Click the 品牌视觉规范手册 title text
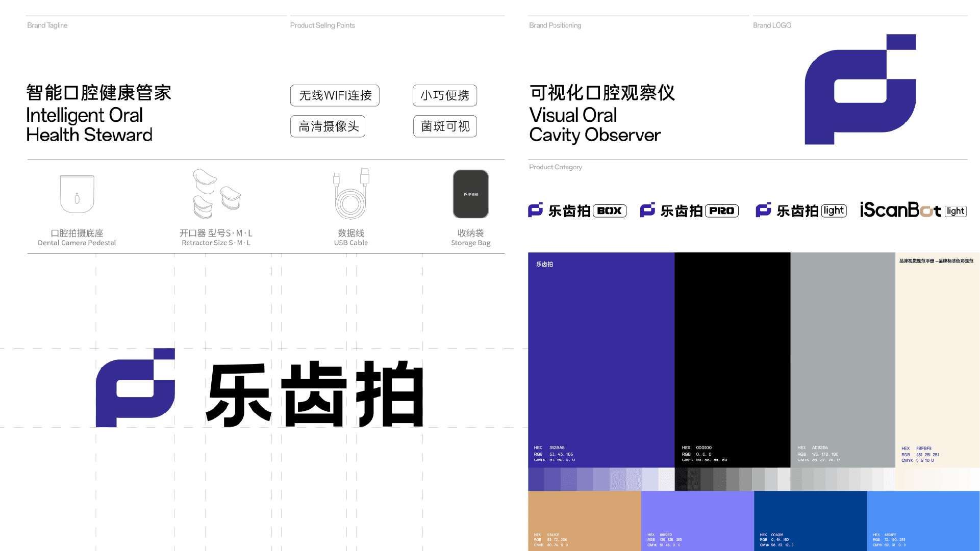The image size is (980, 551). pyautogui.click(x=936, y=261)
